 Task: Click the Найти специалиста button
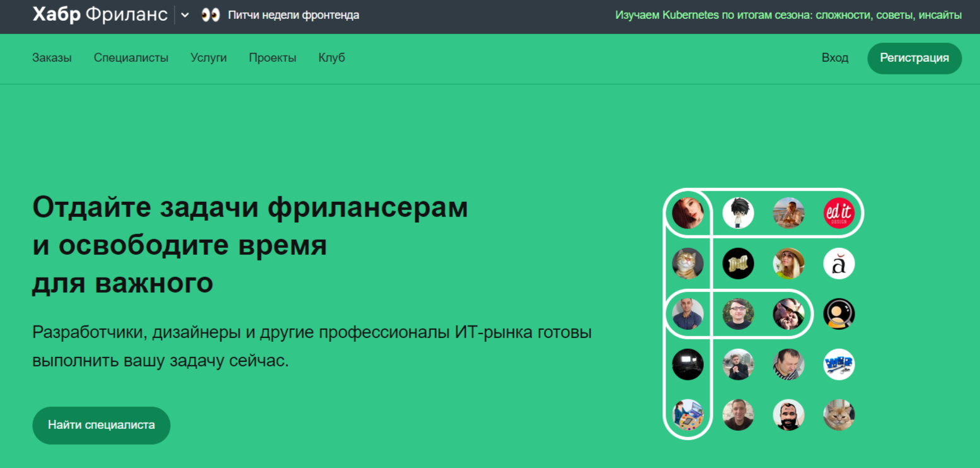101,425
